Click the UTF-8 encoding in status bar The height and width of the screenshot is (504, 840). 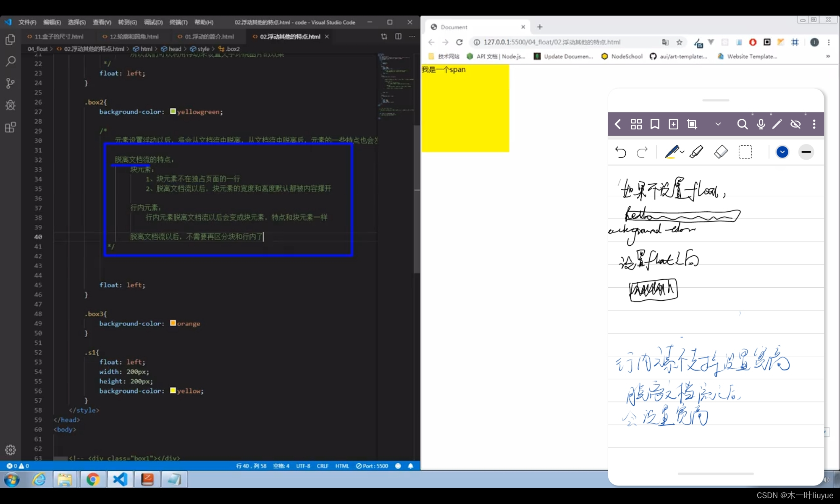tap(303, 466)
